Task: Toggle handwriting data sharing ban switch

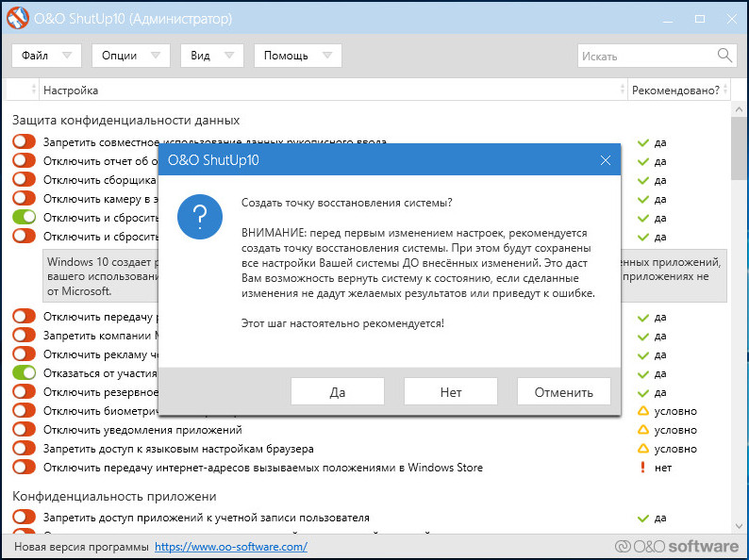Action: 25,141
